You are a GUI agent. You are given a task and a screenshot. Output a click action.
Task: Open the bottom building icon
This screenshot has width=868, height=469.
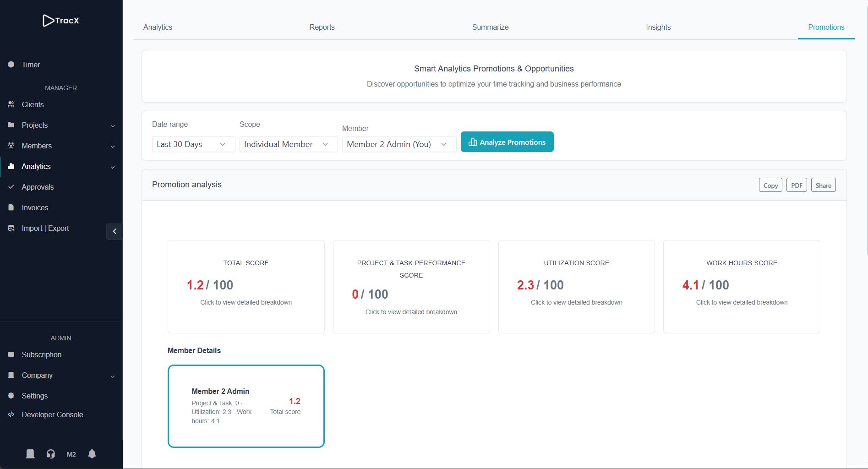tap(30, 454)
